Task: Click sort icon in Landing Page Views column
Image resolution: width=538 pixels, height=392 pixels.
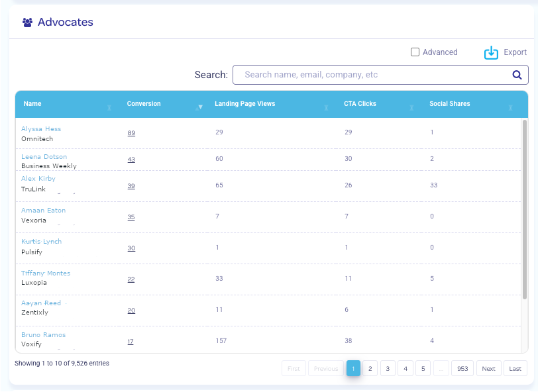Action: point(326,107)
